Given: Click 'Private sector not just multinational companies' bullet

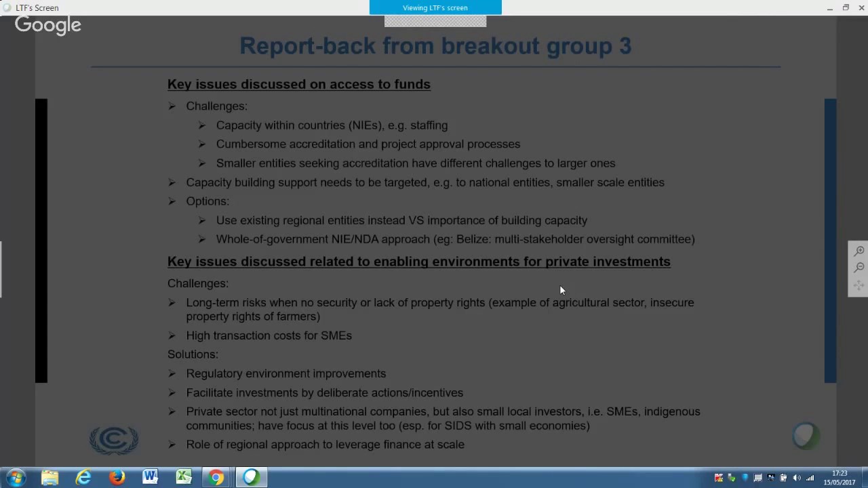Looking at the screenshot, I should tap(443, 418).
